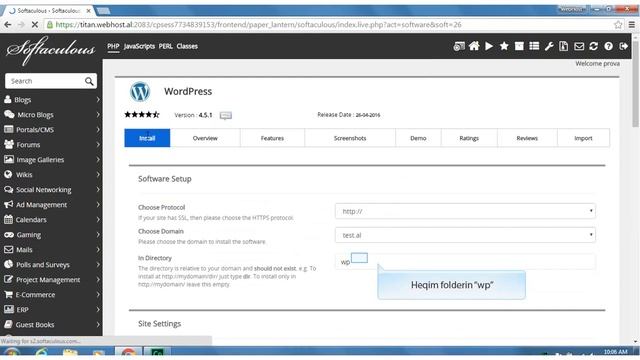The width and height of the screenshot is (640, 360).
Task: Open task list icon in header
Action: pos(534,46)
